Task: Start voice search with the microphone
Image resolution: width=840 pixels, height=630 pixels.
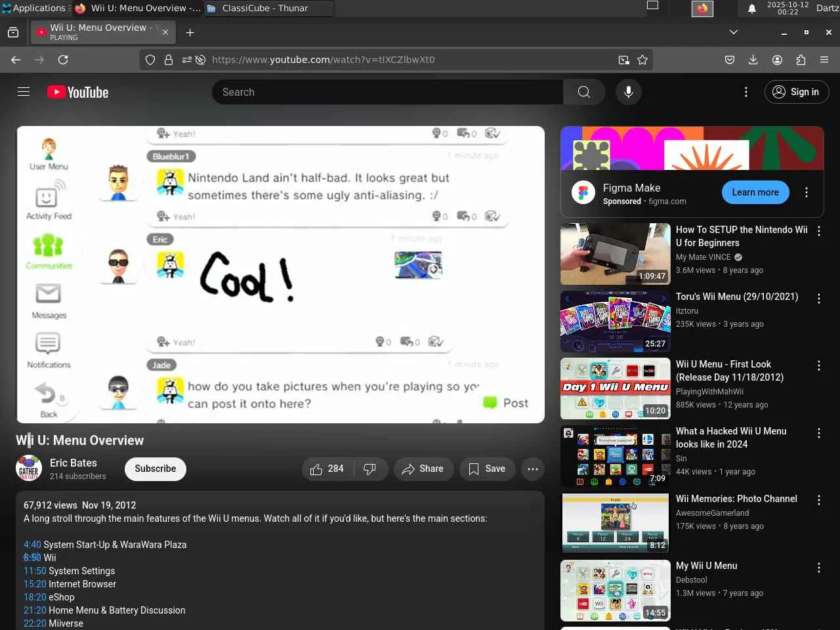Action: coord(628,92)
